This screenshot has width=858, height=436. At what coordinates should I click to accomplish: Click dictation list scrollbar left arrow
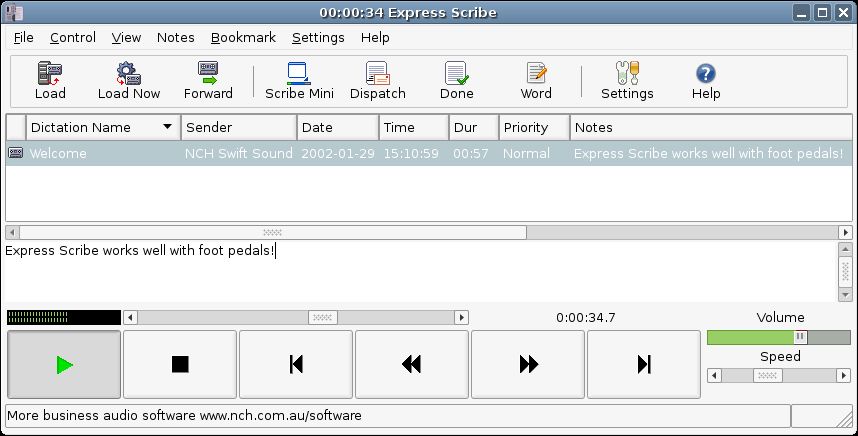pos(12,232)
